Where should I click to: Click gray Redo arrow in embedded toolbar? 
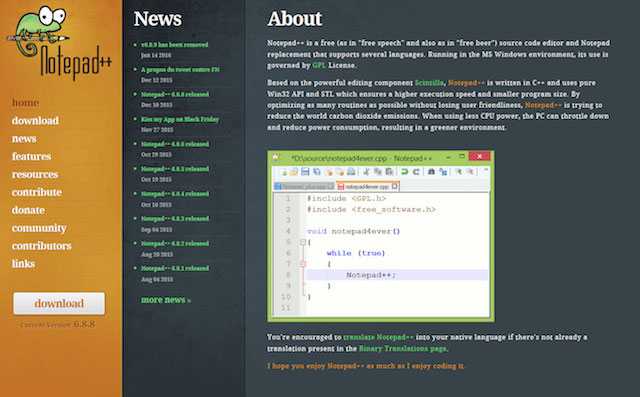[x=416, y=172]
